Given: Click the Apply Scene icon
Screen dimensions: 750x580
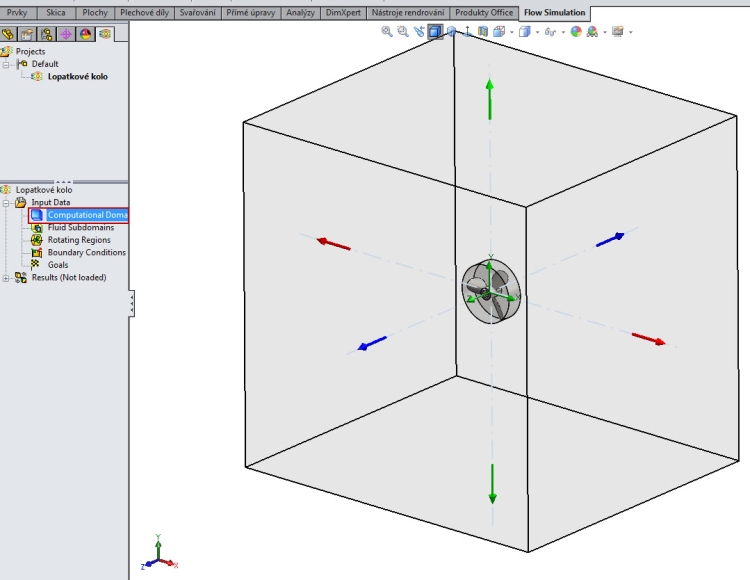Looking at the screenshot, I should [x=592, y=32].
